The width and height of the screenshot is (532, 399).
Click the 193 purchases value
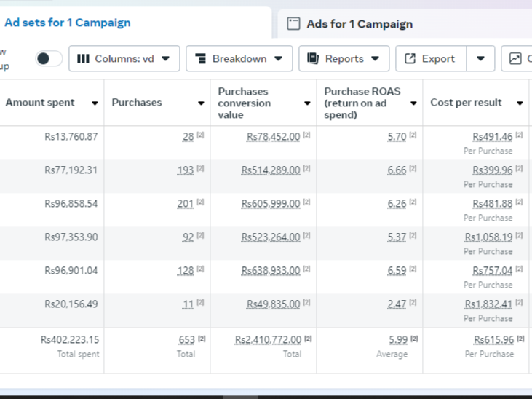(x=186, y=170)
